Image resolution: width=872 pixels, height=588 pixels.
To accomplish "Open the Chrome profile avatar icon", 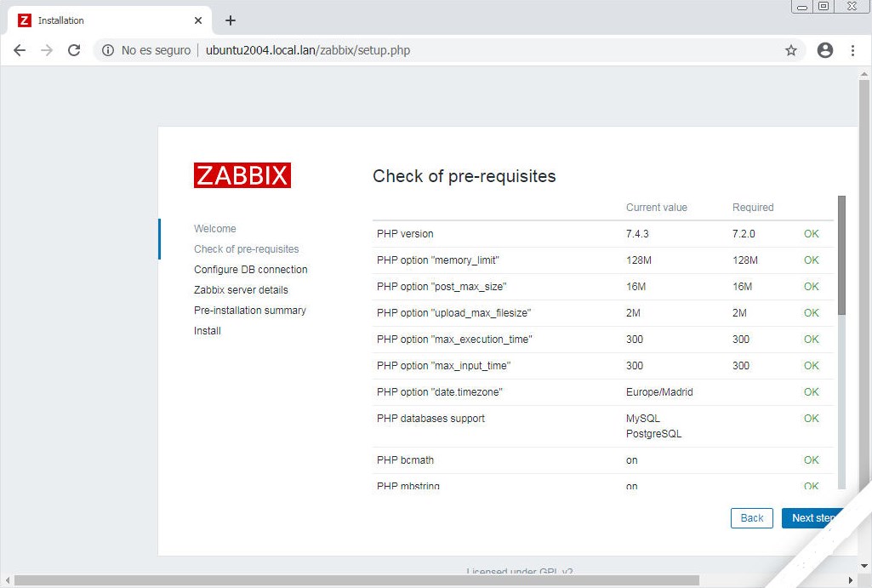I will [x=825, y=50].
